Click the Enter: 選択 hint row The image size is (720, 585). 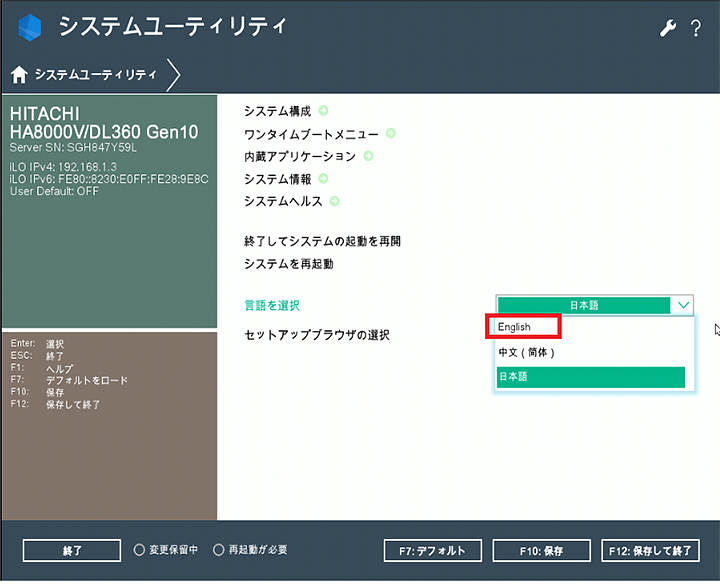click(37, 344)
